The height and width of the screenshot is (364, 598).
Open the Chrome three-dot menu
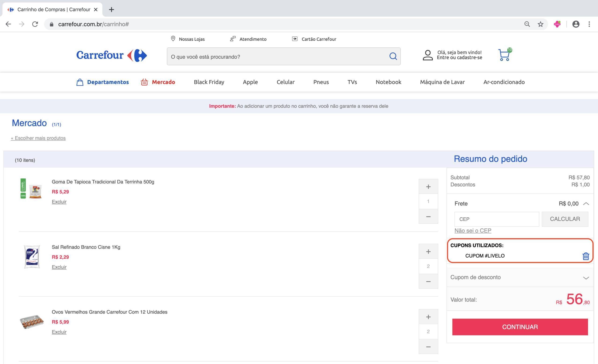pyautogui.click(x=589, y=24)
